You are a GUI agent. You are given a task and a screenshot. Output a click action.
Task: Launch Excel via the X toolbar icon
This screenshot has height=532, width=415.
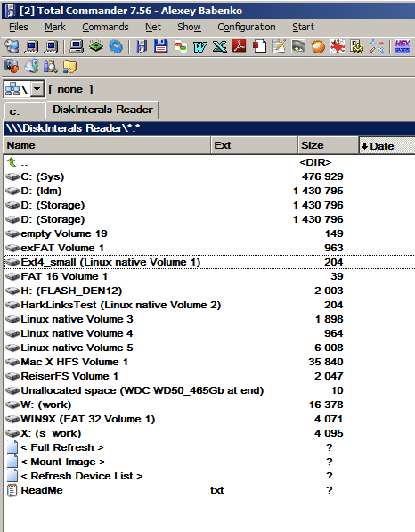pos(220,46)
